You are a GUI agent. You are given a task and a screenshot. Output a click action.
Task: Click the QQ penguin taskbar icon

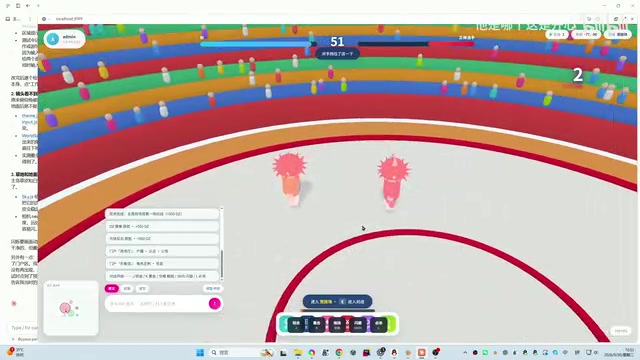(394, 352)
